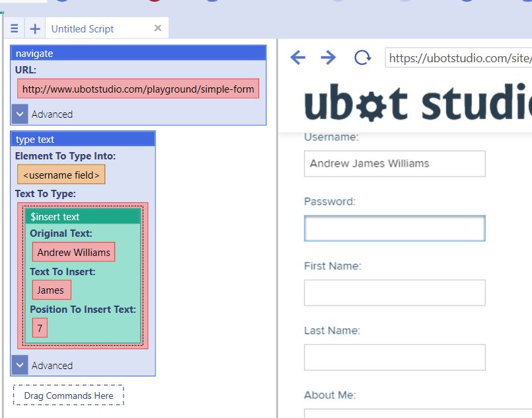Click the First Name input field

395,293
